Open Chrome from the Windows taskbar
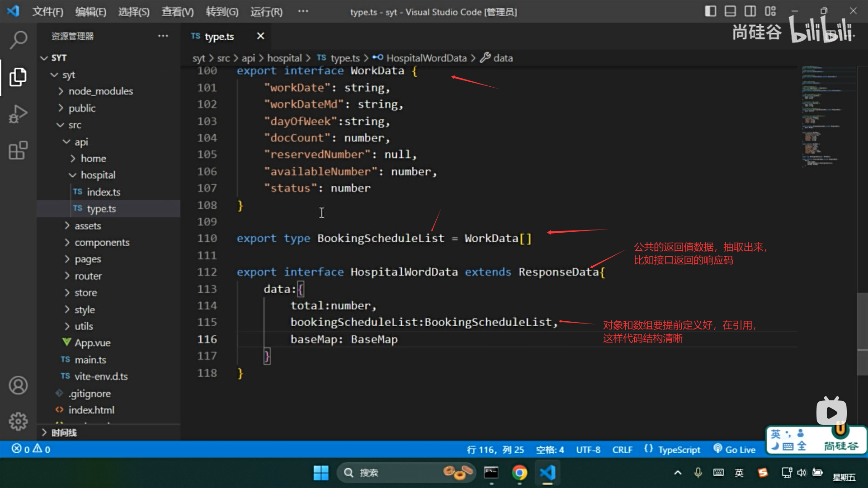Image resolution: width=868 pixels, height=488 pixels. 519,473
